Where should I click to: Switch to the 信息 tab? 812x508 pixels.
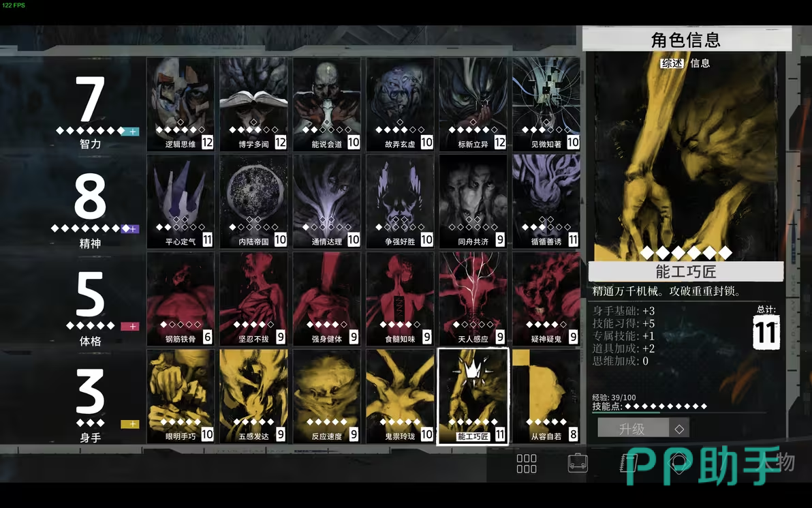point(700,63)
